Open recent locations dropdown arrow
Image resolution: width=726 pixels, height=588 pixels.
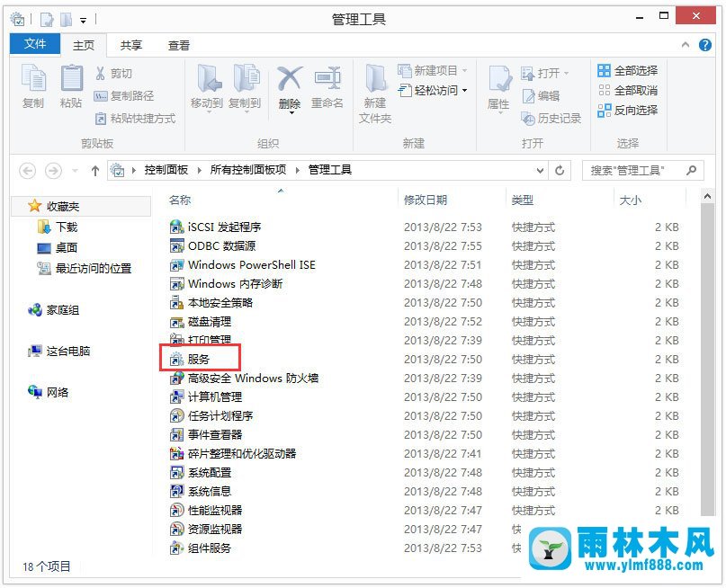(75, 171)
